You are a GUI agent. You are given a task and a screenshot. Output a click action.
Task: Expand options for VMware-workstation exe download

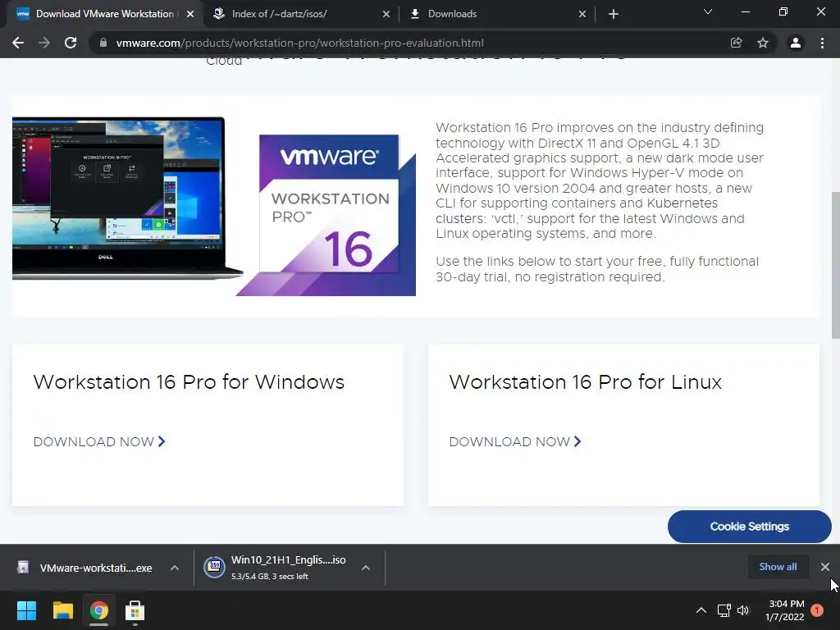pos(175,568)
